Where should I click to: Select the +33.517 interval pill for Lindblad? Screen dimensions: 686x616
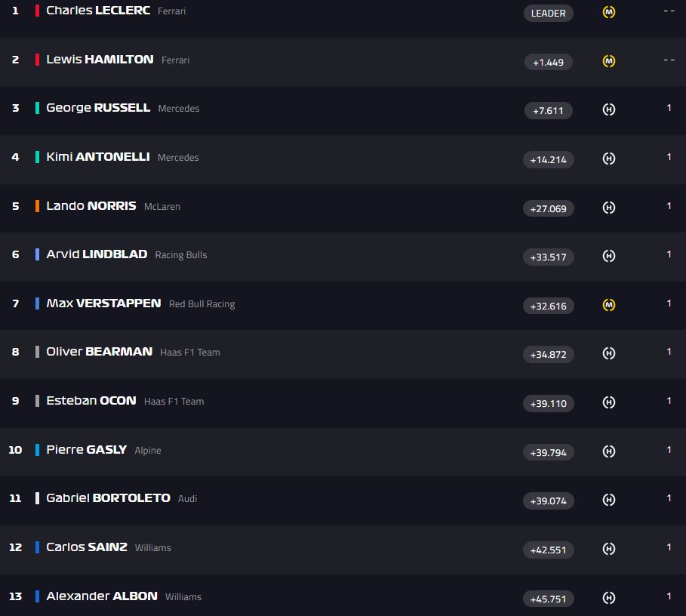coord(548,257)
